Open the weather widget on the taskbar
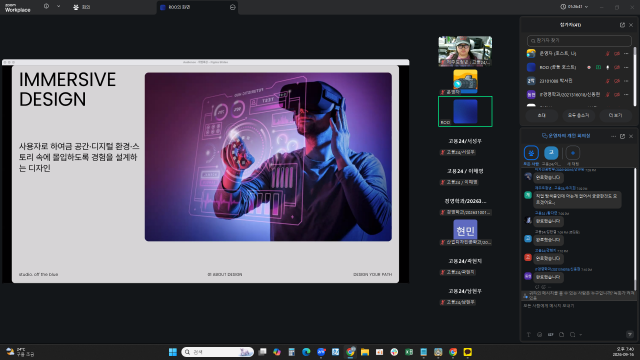 pos(20,352)
